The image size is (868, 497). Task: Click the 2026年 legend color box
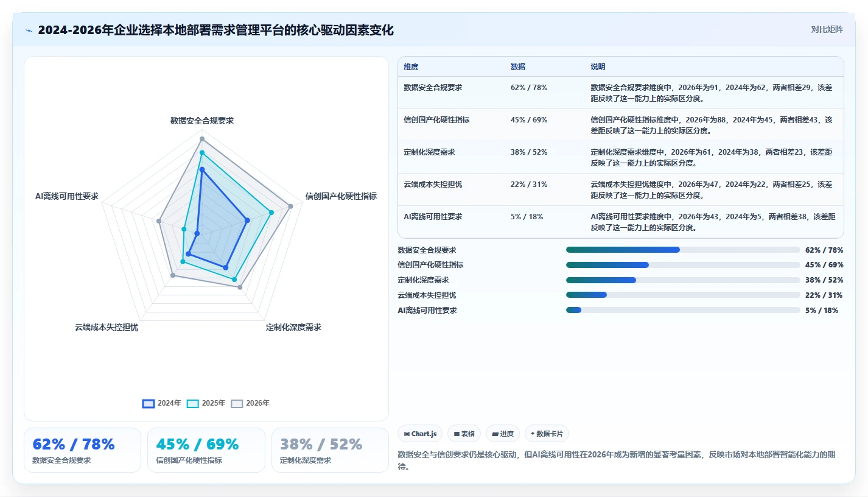click(x=237, y=403)
